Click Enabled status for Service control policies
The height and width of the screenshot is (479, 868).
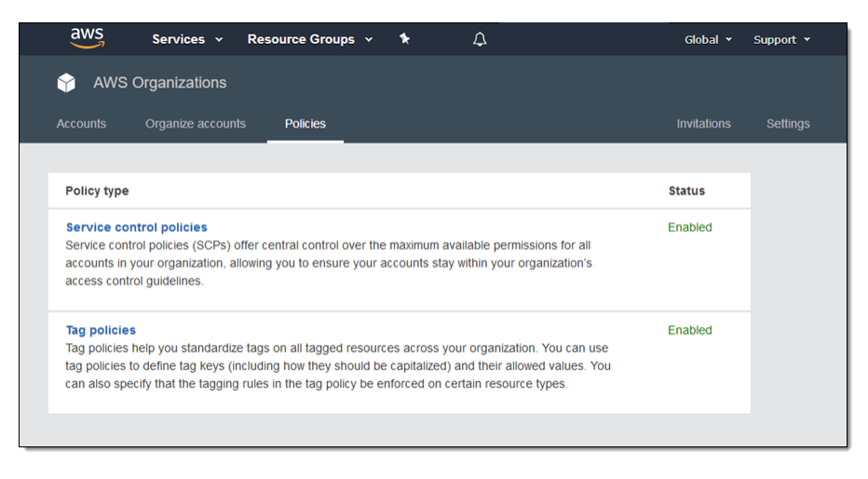(689, 227)
